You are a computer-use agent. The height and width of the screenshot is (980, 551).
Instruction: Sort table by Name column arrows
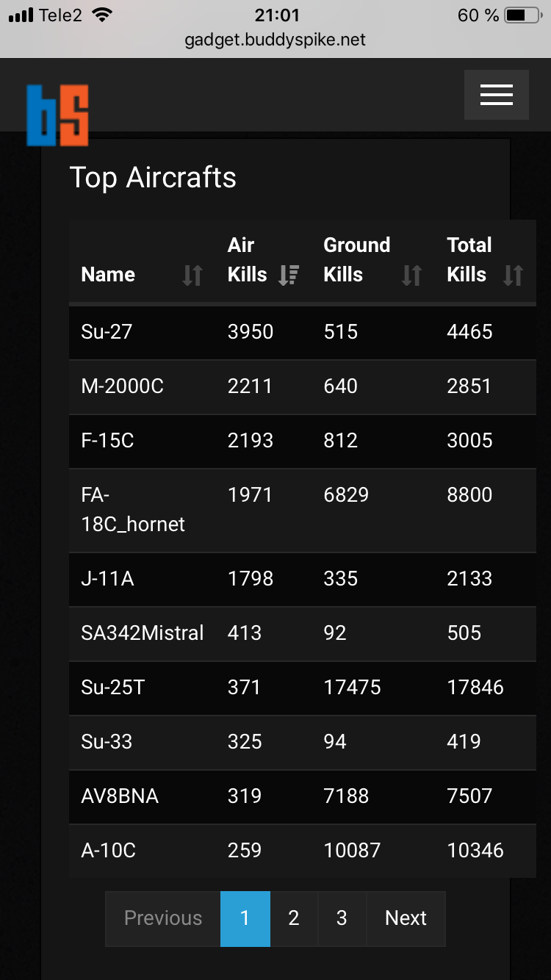click(192, 275)
